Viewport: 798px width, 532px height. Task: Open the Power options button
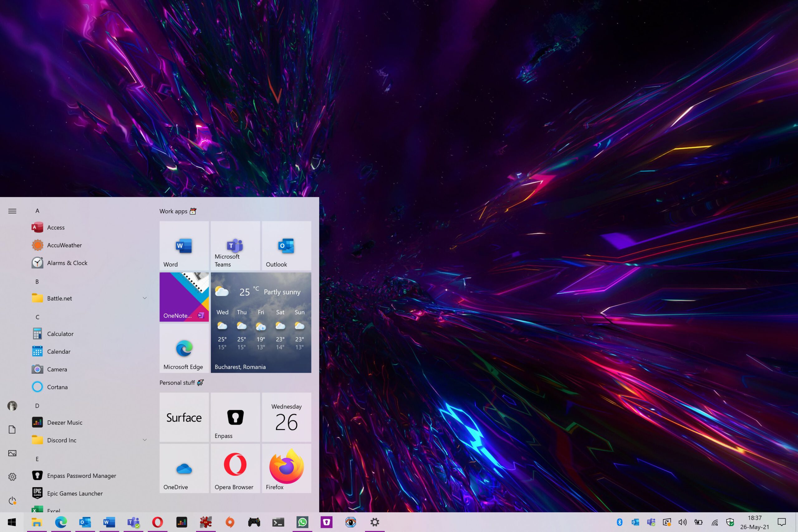pyautogui.click(x=12, y=501)
